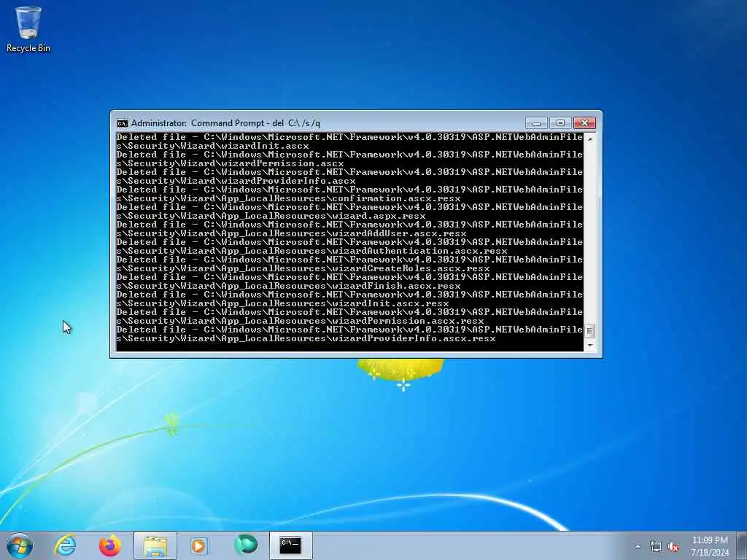Viewport: 747px width, 560px height.
Task: Open the clock showing 11:09 PM
Action: (710, 546)
